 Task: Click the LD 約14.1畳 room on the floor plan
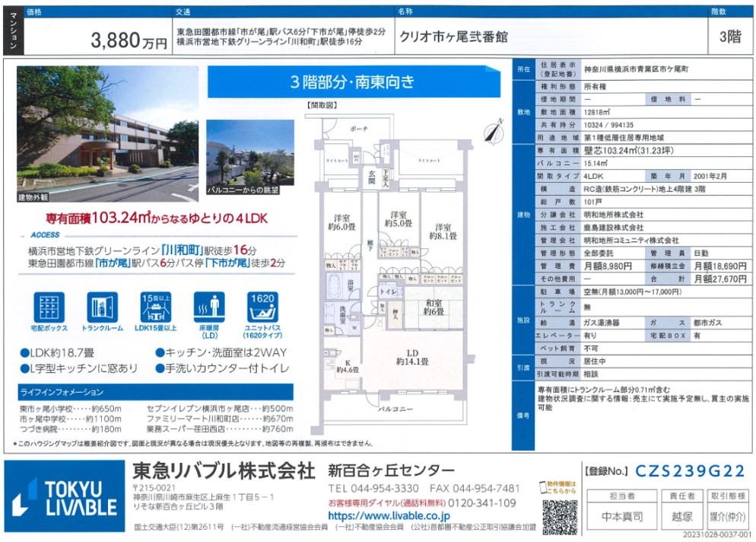(x=411, y=356)
